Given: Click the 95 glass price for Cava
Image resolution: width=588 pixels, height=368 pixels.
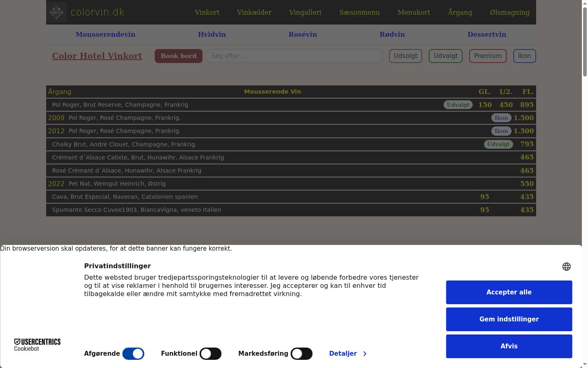Looking at the screenshot, I should tap(485, 197).
